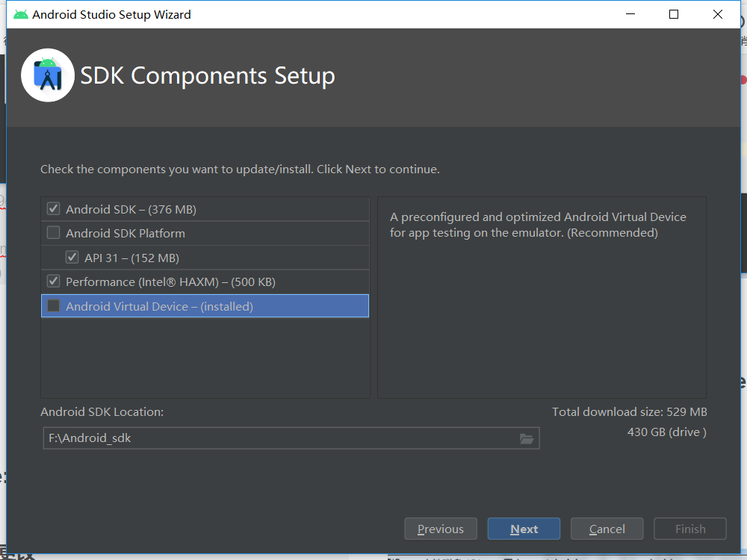
Task: Click the Android Studio logo icon
Action: (48, 75)
